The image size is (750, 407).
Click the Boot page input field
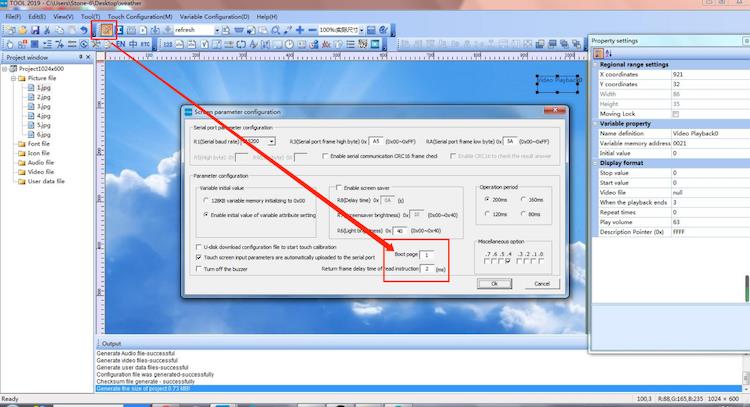427,256
